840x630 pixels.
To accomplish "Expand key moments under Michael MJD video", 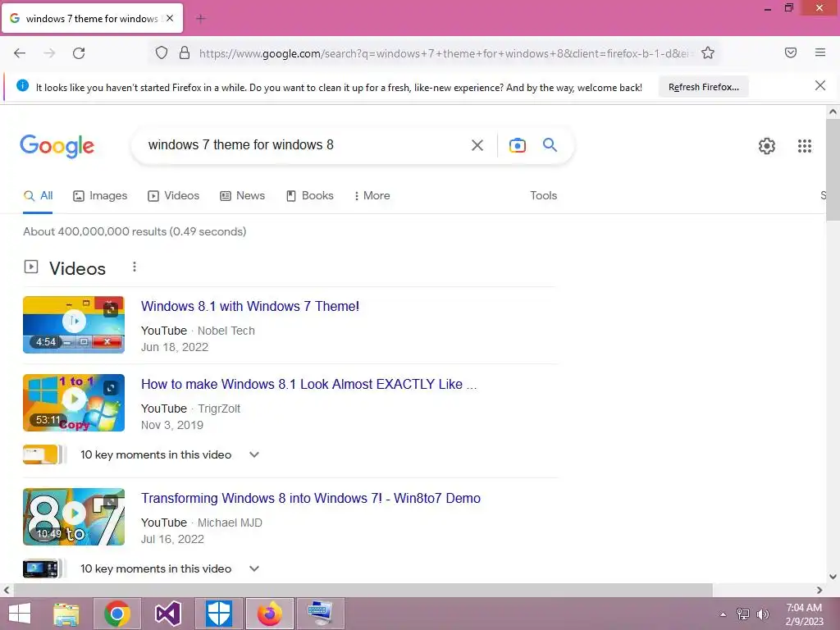I will click(254, 569).
